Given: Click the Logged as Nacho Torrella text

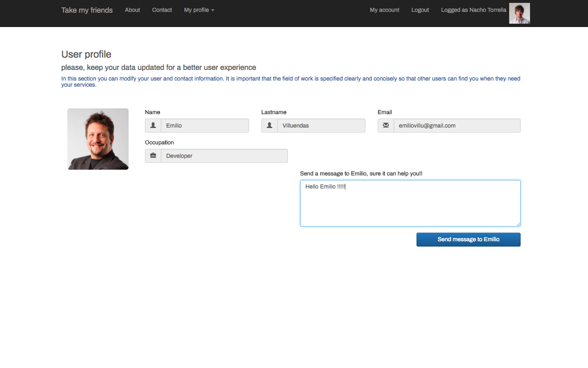Looking at the screenshot, I should (474, 10).
